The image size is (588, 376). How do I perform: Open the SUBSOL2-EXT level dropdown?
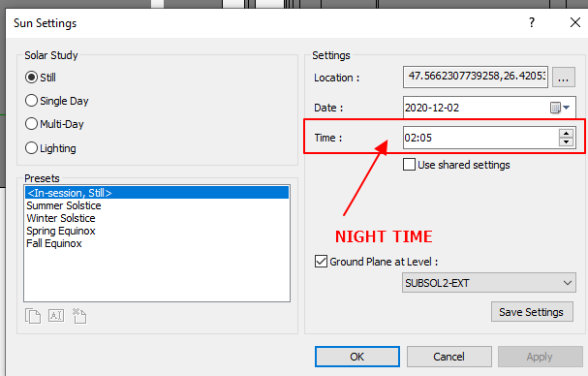click(x=489, y=283)
